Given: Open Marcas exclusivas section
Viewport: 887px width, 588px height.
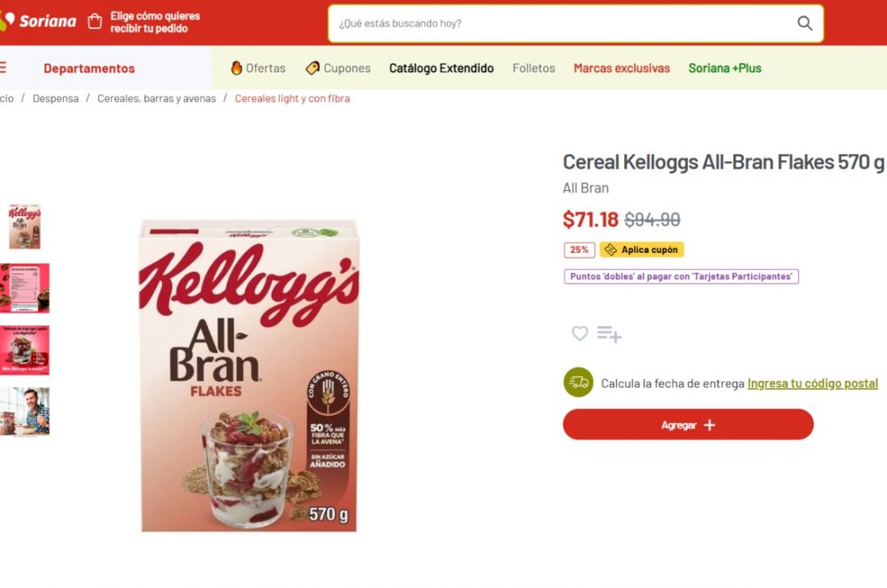Looking at the screenshot, I should coord(621,68).
